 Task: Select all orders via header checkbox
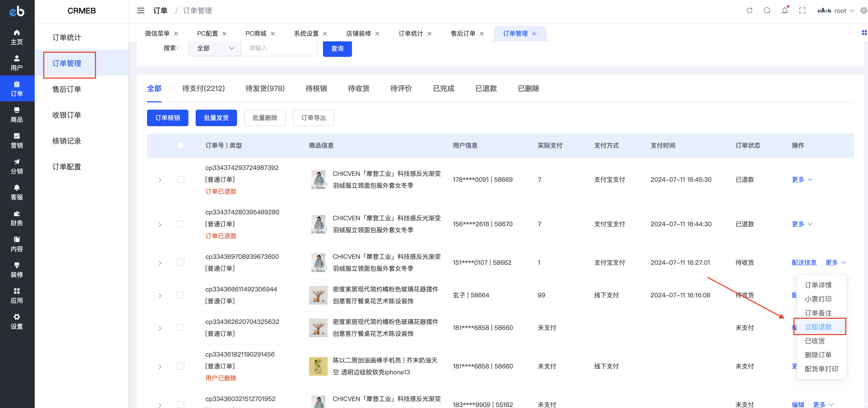(181, 145)
